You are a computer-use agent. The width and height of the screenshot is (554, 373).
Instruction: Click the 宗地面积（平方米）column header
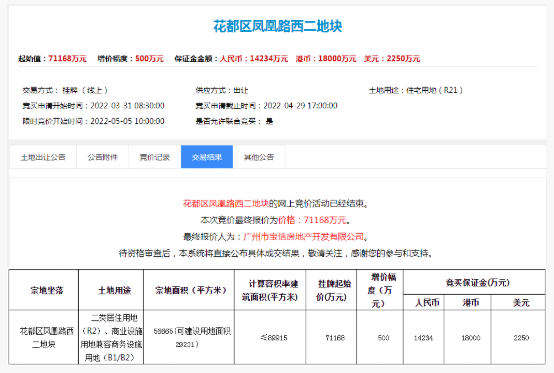(190, 290)
